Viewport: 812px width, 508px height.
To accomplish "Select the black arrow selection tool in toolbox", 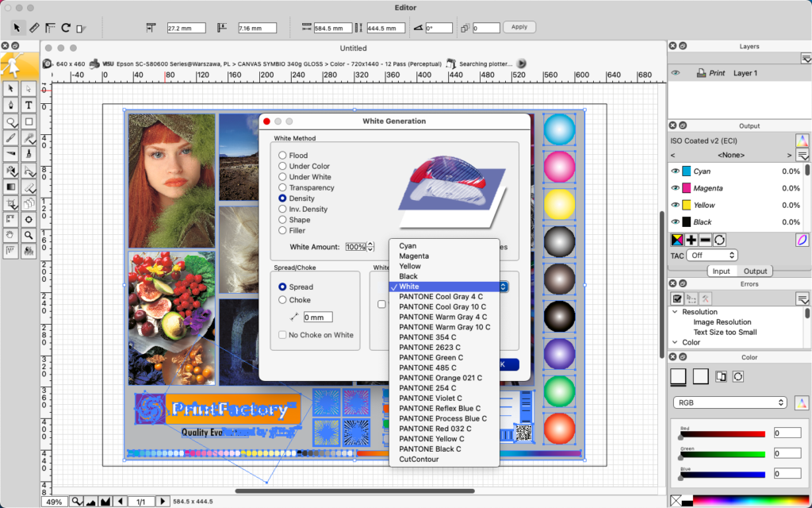I will (x=10, y=89).
